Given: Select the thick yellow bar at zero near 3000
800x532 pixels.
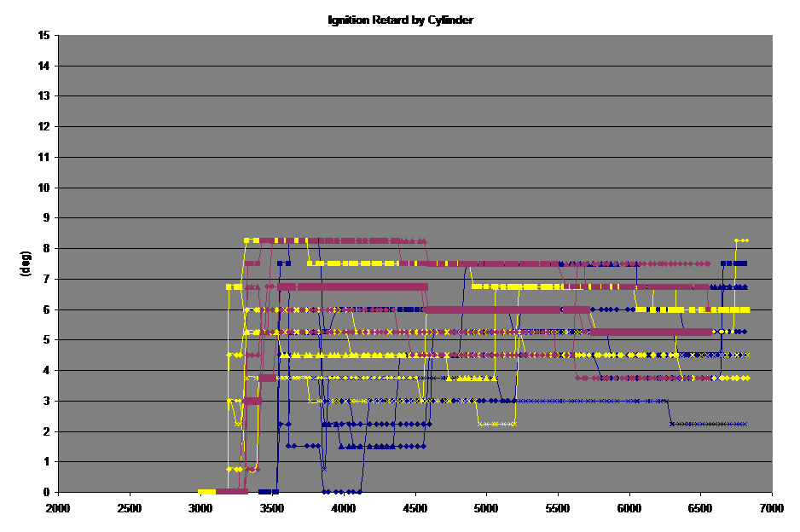Looking at the screenshot, I should tap(206, 492).
